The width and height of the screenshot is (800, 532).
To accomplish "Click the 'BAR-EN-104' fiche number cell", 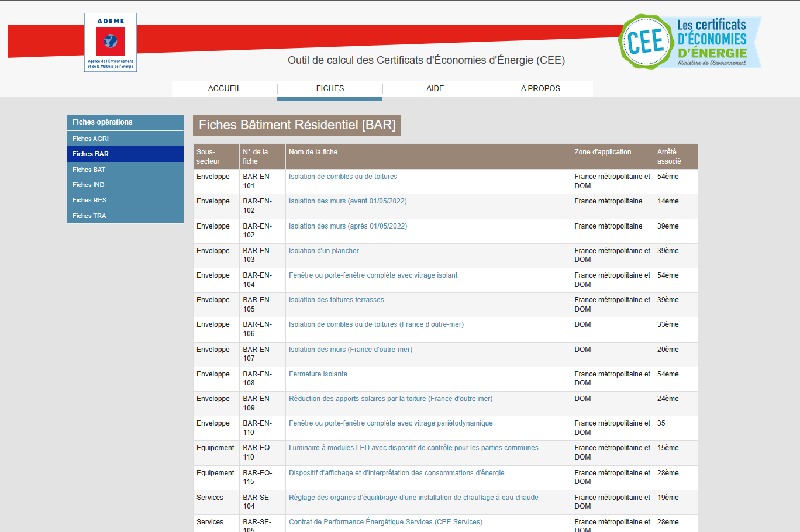I will click(x=263, y=280).
